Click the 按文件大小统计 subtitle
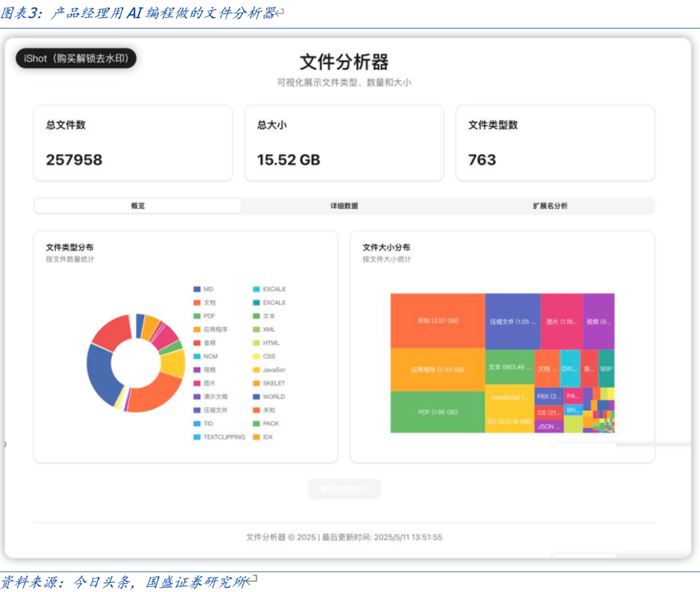 386,259
